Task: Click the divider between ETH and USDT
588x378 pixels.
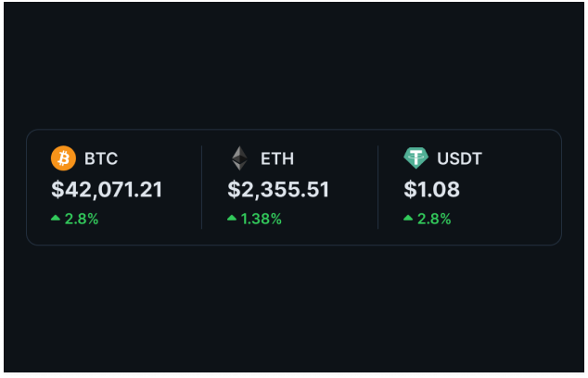Action: [x=378, y=187]
